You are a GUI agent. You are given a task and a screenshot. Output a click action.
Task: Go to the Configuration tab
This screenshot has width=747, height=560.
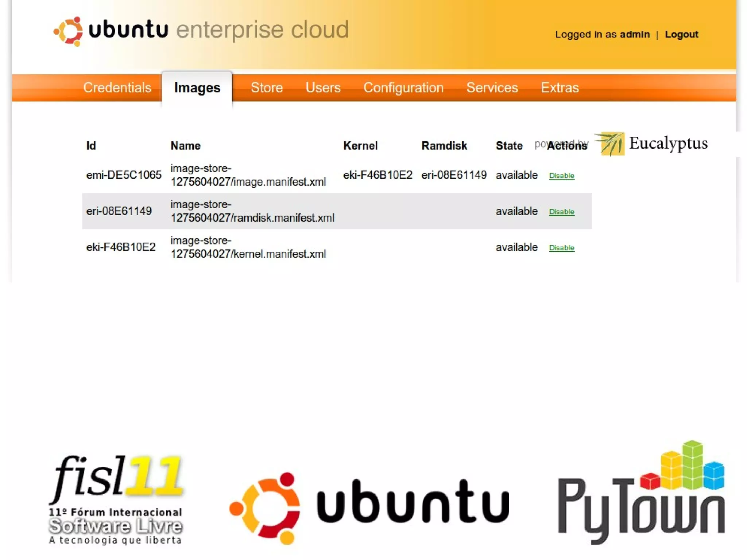pos(403,88)
